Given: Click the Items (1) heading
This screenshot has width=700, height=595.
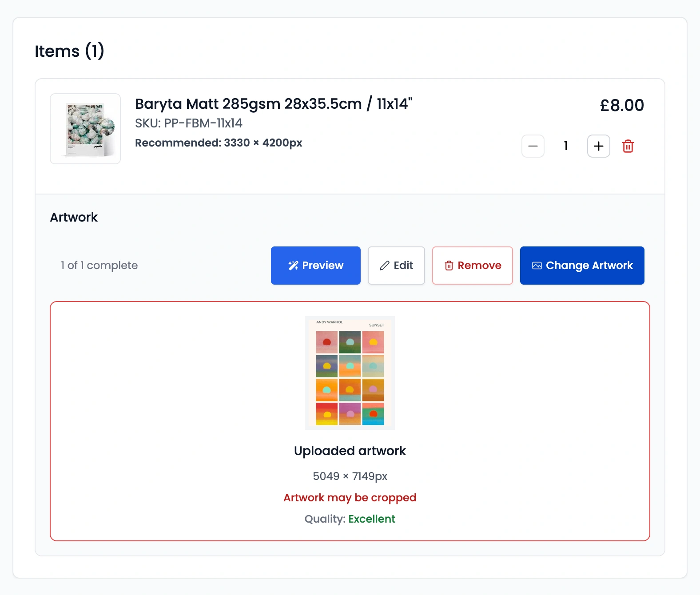Looking at the screenshot, I should [x=69, y=51].
